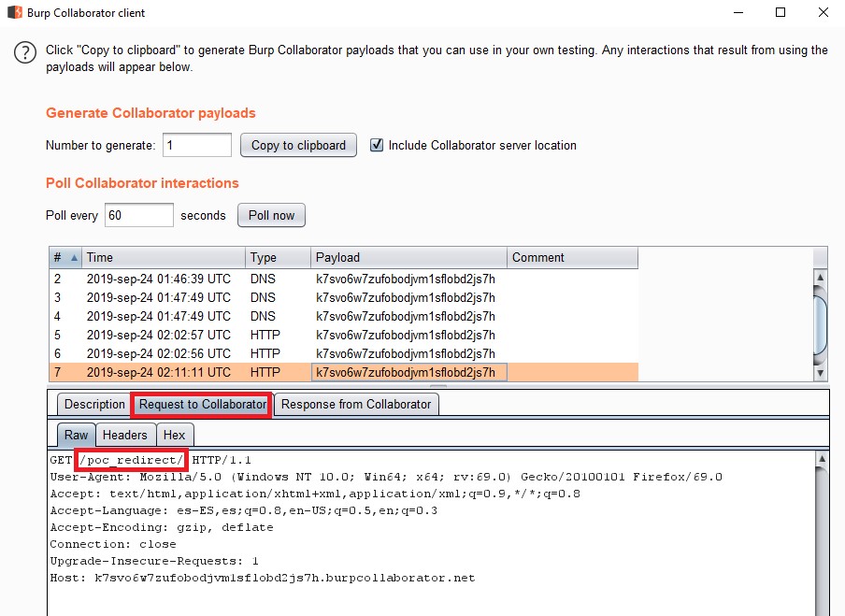Close the Burp Collaborator client window
This screenshot has height=616, width=845.
point(823,12)
